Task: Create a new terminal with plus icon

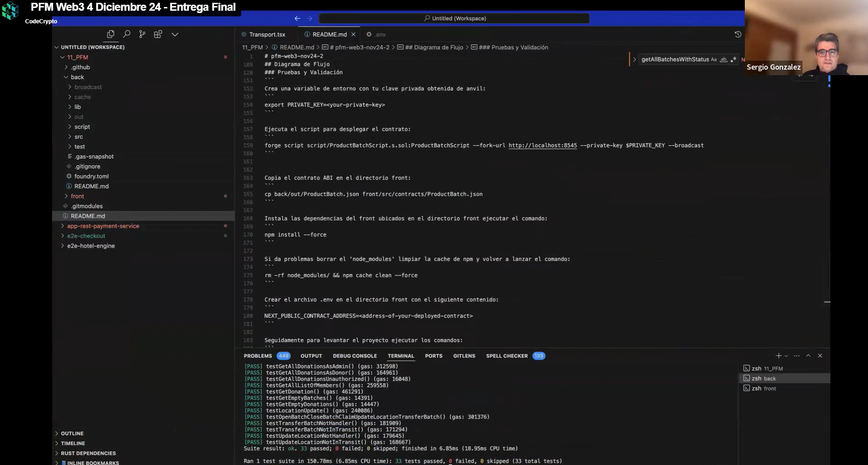Action: click(x=778, y=356)
